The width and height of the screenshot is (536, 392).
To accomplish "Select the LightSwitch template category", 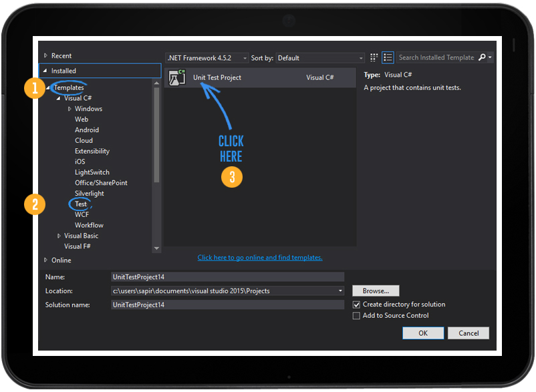I will (x=92, y=172).
